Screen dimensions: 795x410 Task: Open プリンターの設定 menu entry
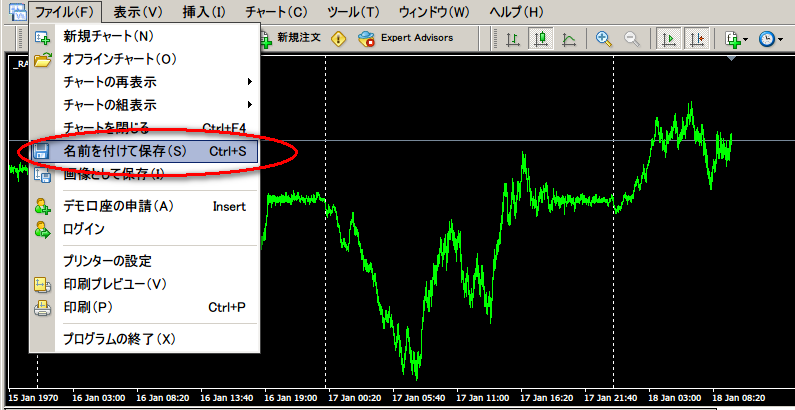pyautogui.click(x=144, y=261)
